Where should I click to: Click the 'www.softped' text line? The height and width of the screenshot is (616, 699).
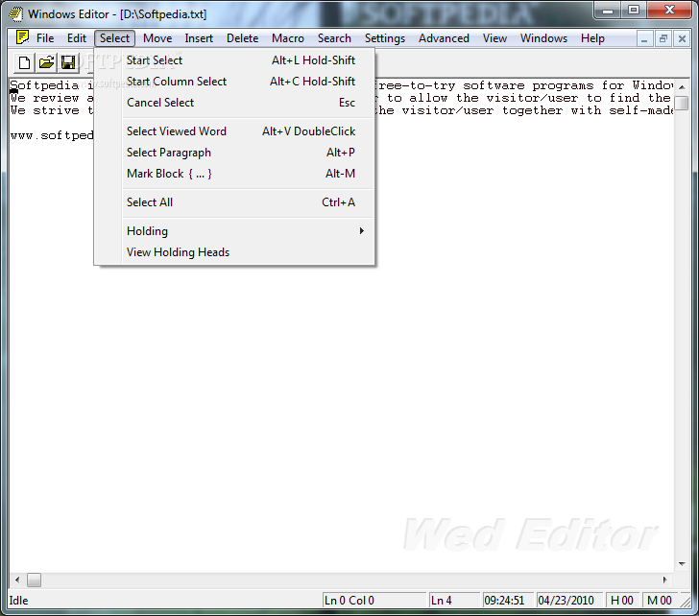(x=52, y=135)
